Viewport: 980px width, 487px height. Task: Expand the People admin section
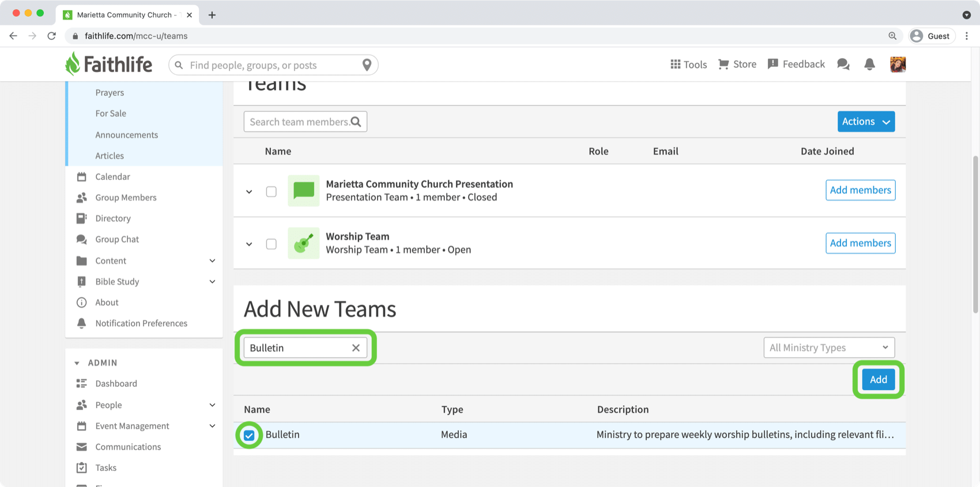click(x=212, y=405)
